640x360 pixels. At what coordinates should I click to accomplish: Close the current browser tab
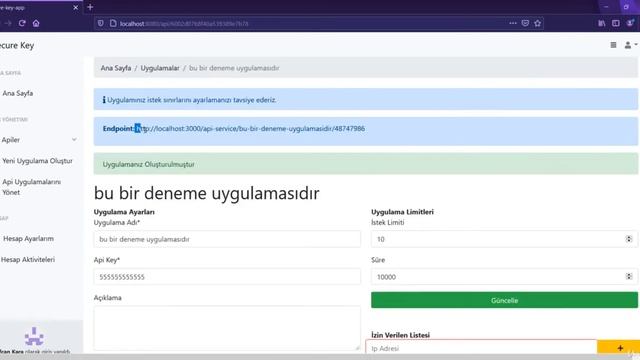point(76,7)
